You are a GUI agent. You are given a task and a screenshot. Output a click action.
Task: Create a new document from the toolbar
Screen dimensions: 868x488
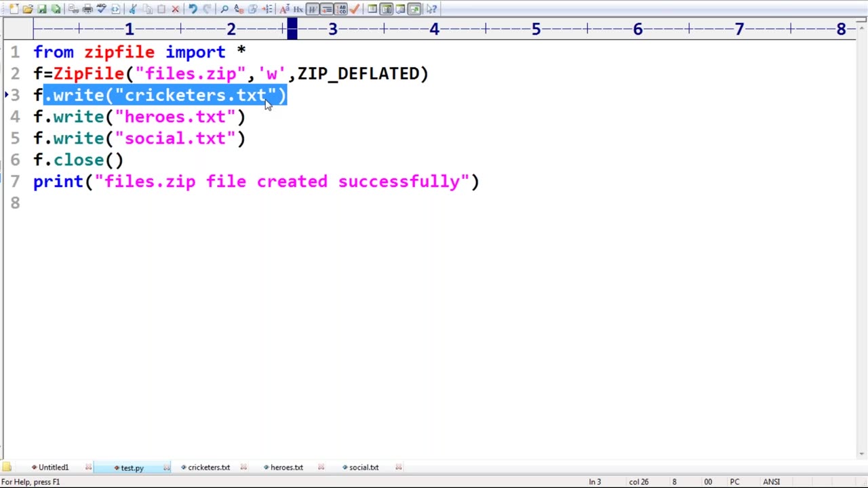pyautogui.click(x=14, y=9)
